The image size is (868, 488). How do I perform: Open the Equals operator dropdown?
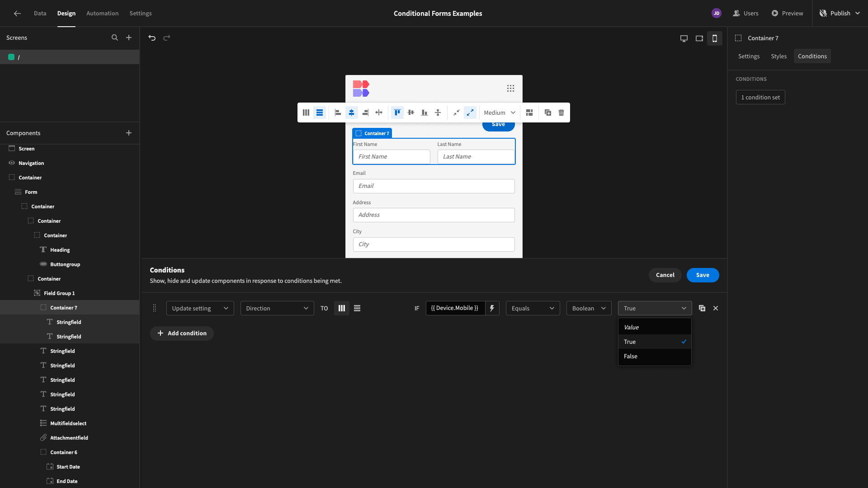(x=533, y=308)
